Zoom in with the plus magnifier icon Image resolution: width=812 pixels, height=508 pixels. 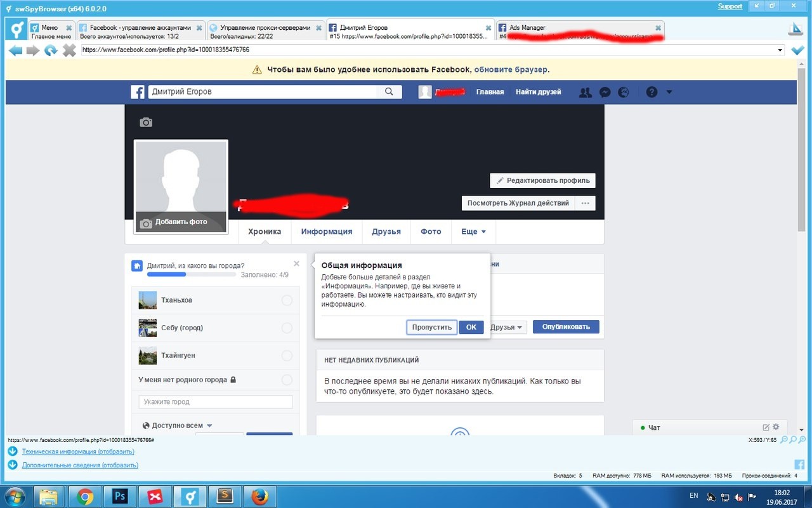click(802, 439)
